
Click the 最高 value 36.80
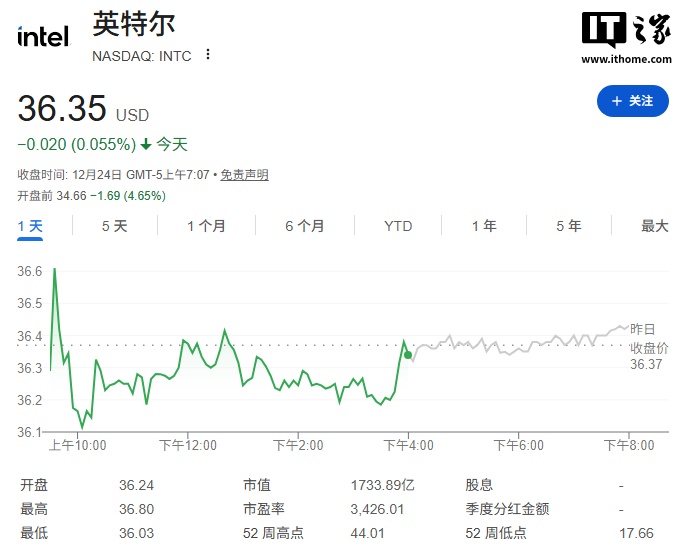click(137, 509)
